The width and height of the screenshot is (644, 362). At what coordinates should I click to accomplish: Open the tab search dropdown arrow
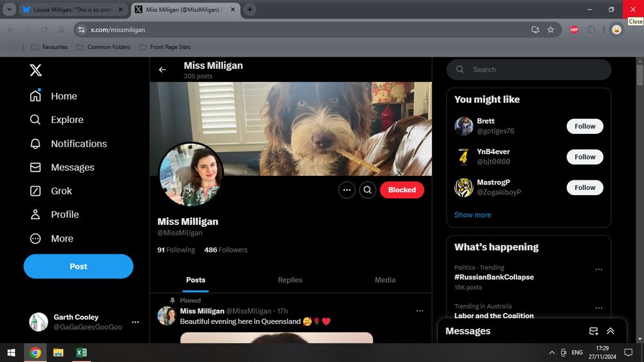9,10
